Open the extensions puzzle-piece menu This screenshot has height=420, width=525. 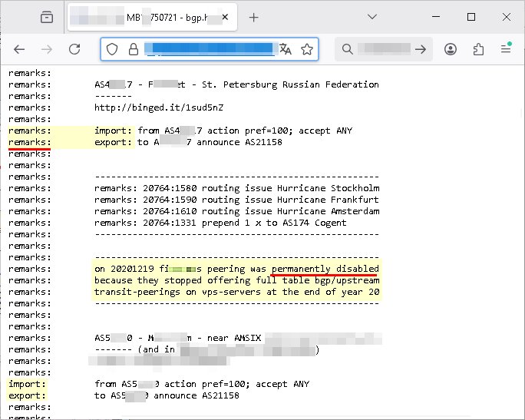coord(479,49)
